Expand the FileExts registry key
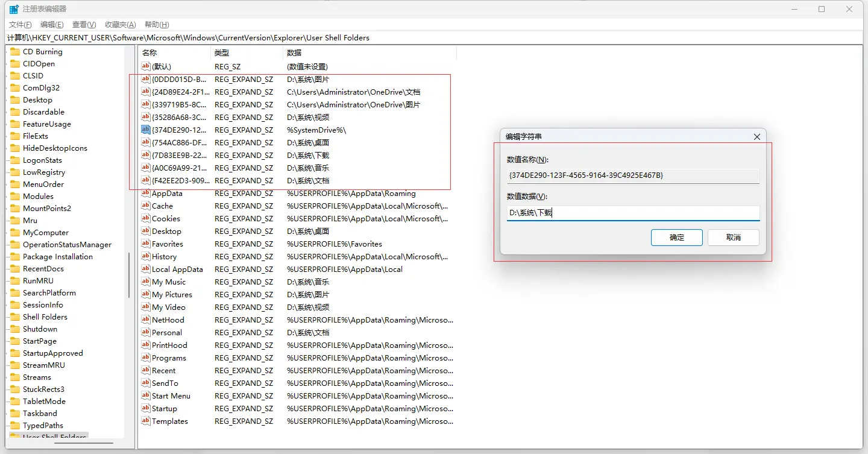 7,136
